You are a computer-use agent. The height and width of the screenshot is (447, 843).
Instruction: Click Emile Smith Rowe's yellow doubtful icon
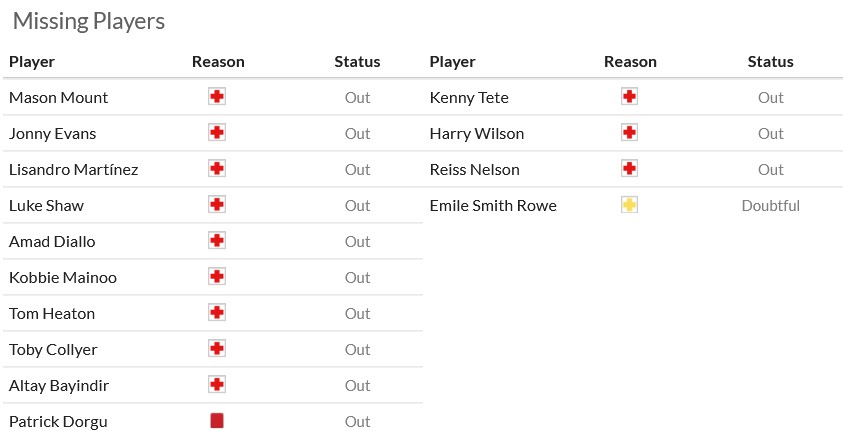tap(629, 205)
